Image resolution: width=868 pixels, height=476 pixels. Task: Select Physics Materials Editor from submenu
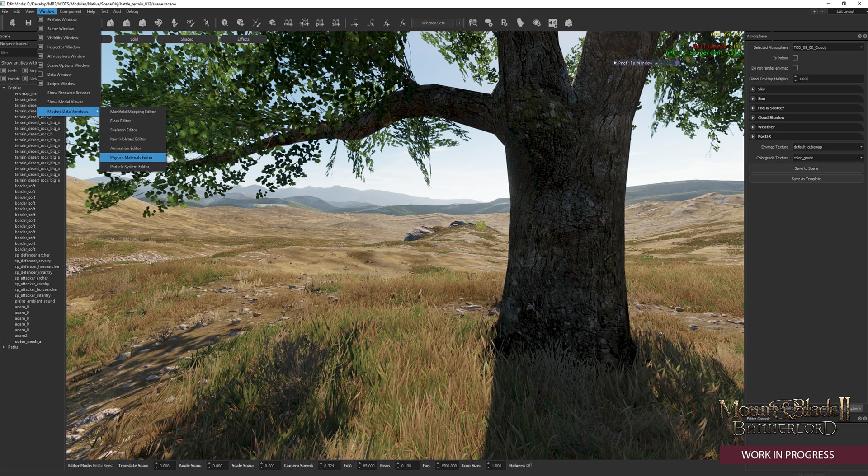click(x=133, y=158)
